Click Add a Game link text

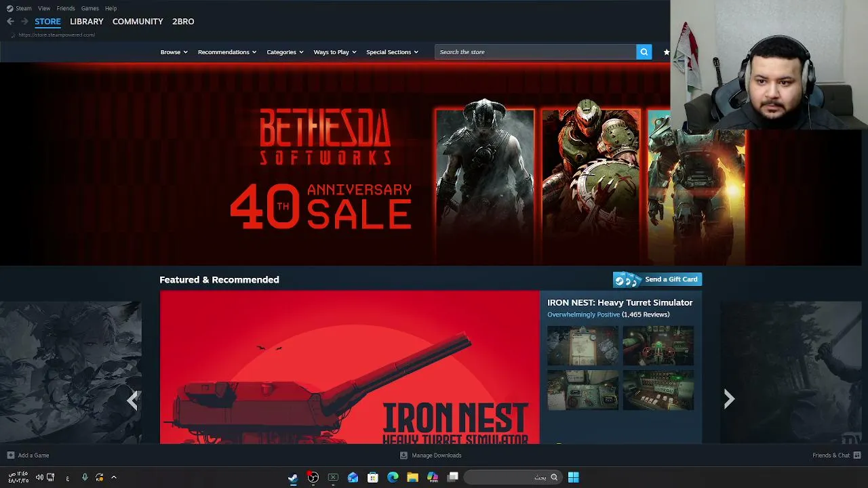click(33, 455)
